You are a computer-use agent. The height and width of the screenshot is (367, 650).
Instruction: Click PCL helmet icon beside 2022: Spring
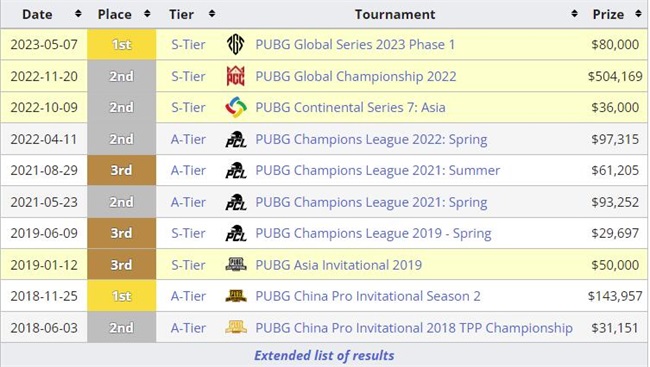236,139
